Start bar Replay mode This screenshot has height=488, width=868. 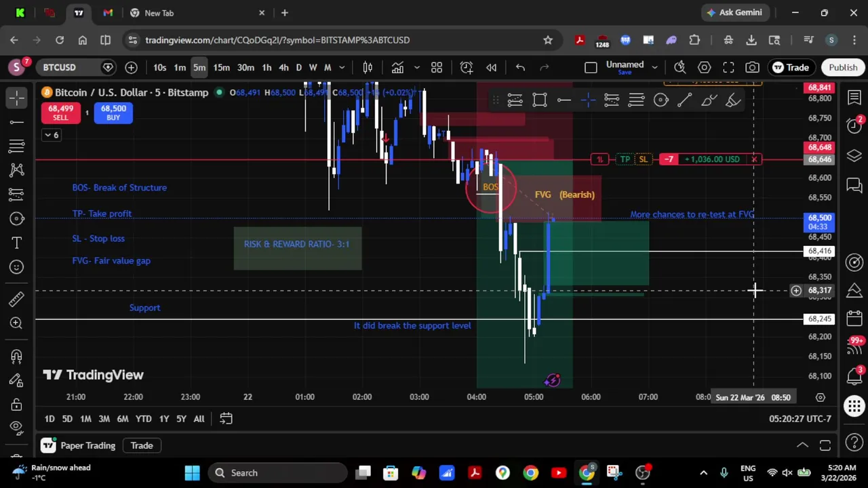(x=492, y=67)
